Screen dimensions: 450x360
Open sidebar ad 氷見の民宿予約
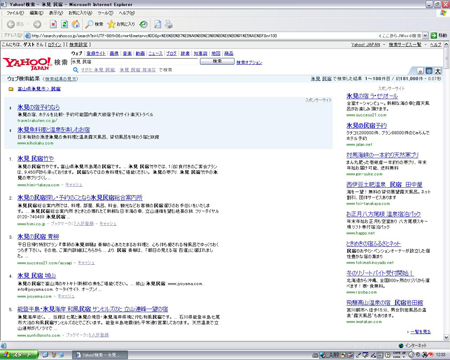367,125
